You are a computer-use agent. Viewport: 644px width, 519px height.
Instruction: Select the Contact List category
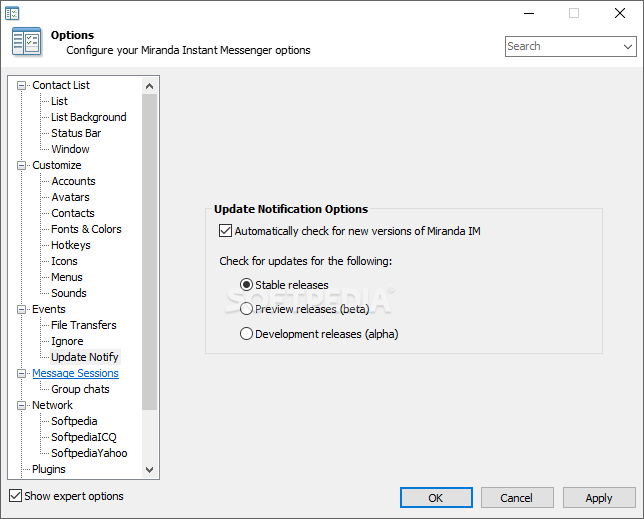point(61,85)
